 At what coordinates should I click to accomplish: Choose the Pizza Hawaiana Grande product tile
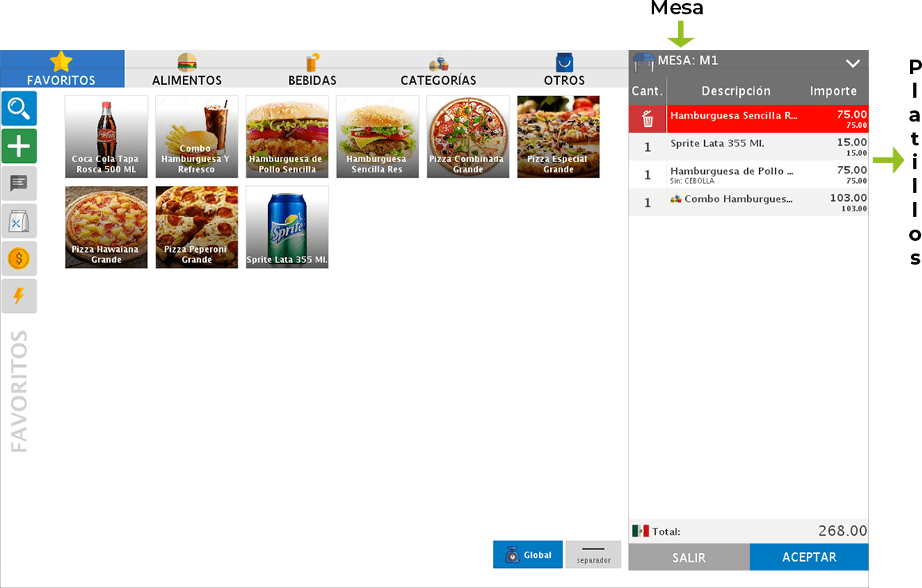tap(106, 227)
